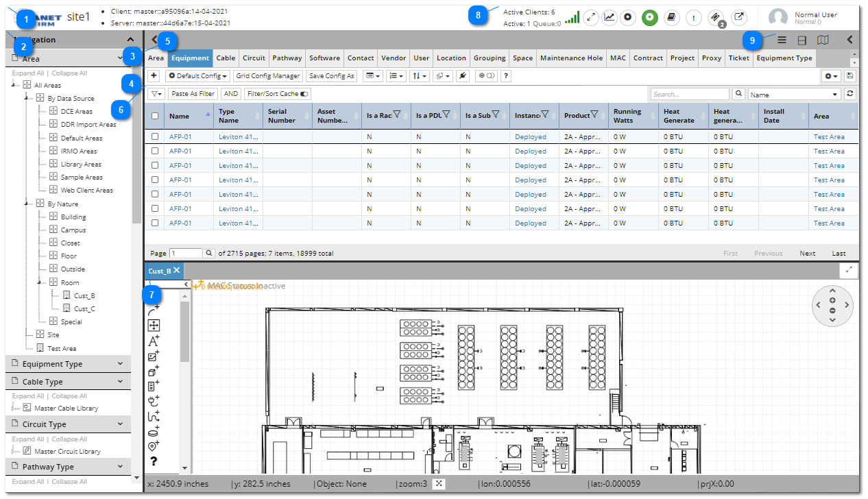The image size is (868, 499).
Task: Switch to the Software tab
Action: 324,58
